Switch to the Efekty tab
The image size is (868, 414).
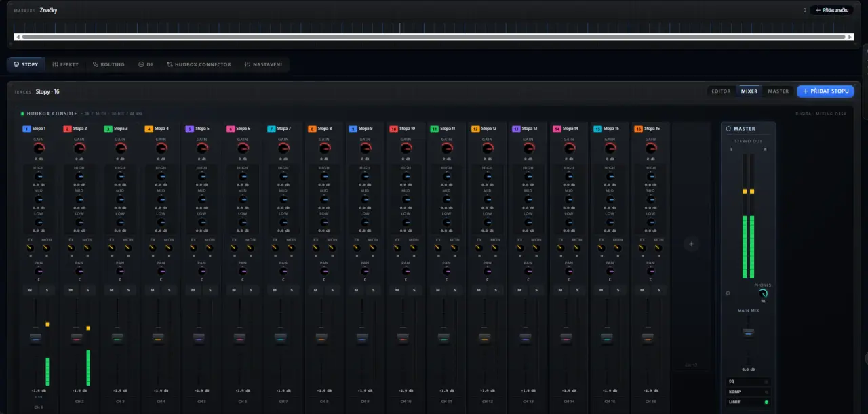(65, 64)
